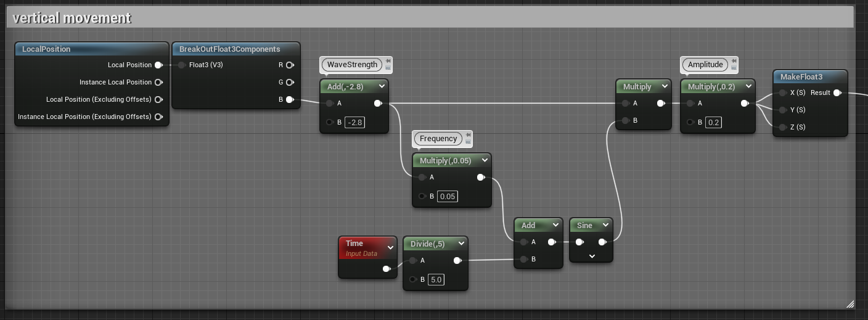The width and height of the screenshot is (868, 320).
Task: Click the Sine node output pin
Action: pyautogui.click(x=602, y=242)
